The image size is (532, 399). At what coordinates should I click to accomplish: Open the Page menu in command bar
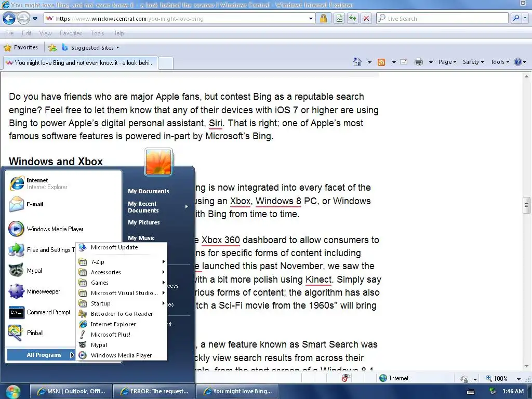click(x=447, y=62)
